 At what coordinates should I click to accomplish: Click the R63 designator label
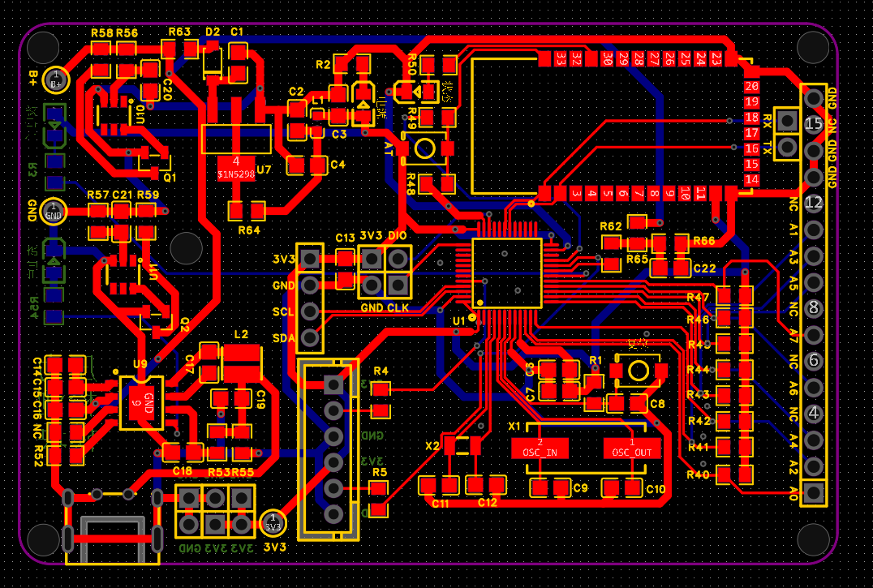(179, 32)
